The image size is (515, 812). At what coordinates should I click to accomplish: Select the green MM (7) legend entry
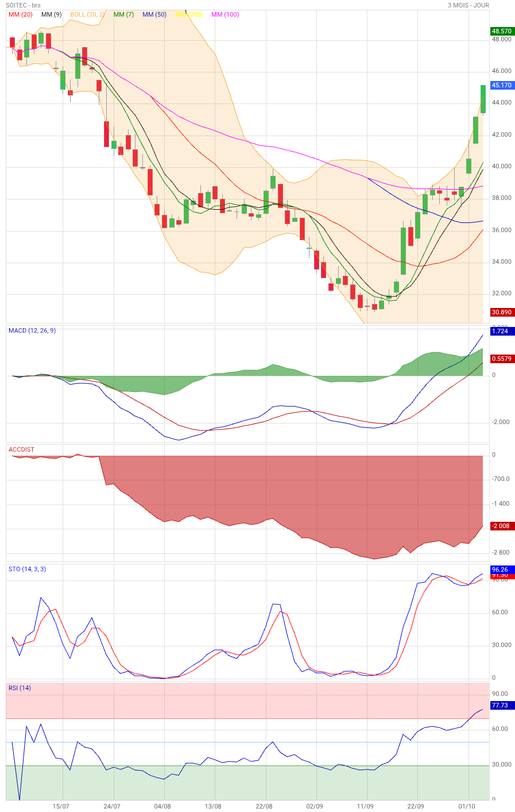(123, 14)
